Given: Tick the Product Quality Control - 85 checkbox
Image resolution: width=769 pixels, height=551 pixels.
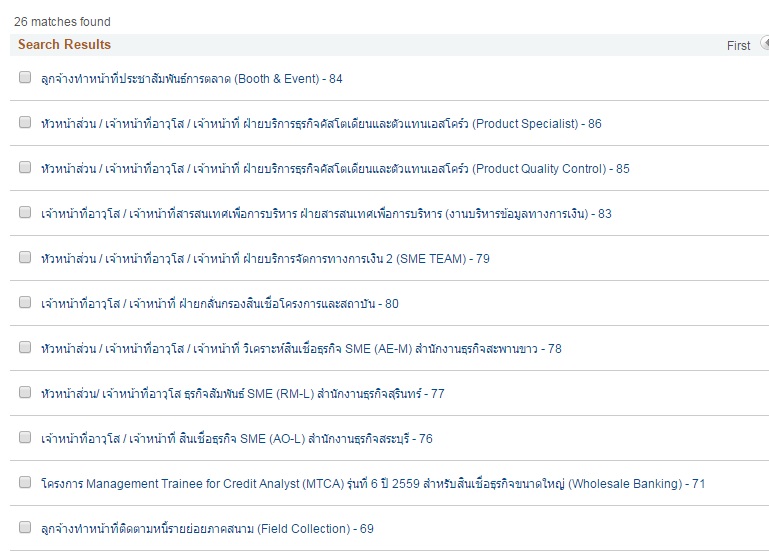Looking at the screenshot, I should point(25,167).
